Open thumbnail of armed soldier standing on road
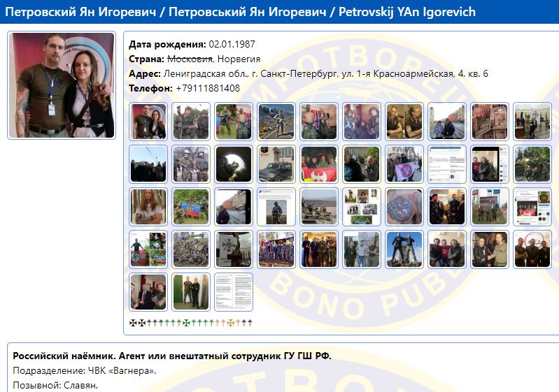 tap(276, 122)
